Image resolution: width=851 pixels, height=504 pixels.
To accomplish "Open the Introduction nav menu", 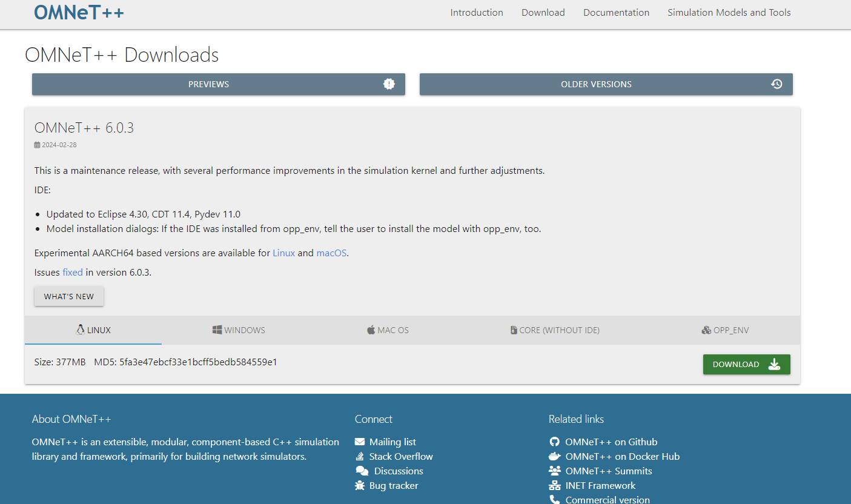I will coord(477,13).
